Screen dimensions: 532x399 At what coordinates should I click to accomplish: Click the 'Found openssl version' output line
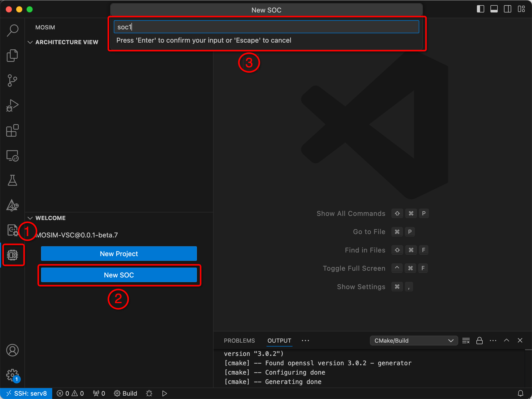pos(318,363)
